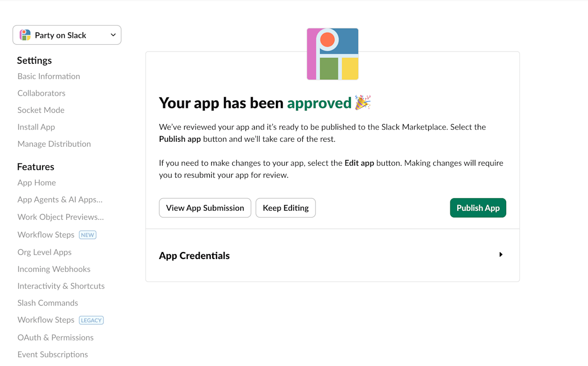Go to the Collaborators page
This screenshot has height=366, width=588.
click(41, 93)
